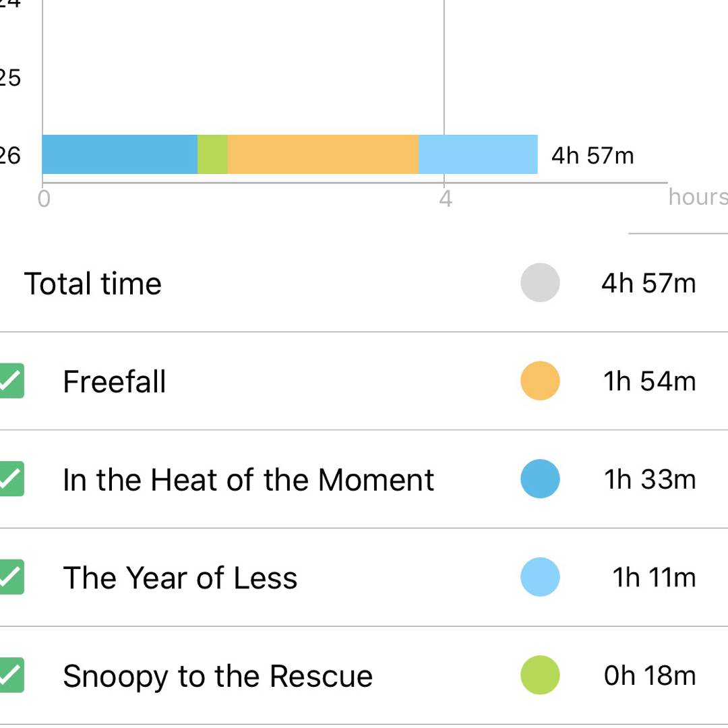The image size is (728, 728).
Task: Tap the gray Total time dot
Action: (540, 283)
